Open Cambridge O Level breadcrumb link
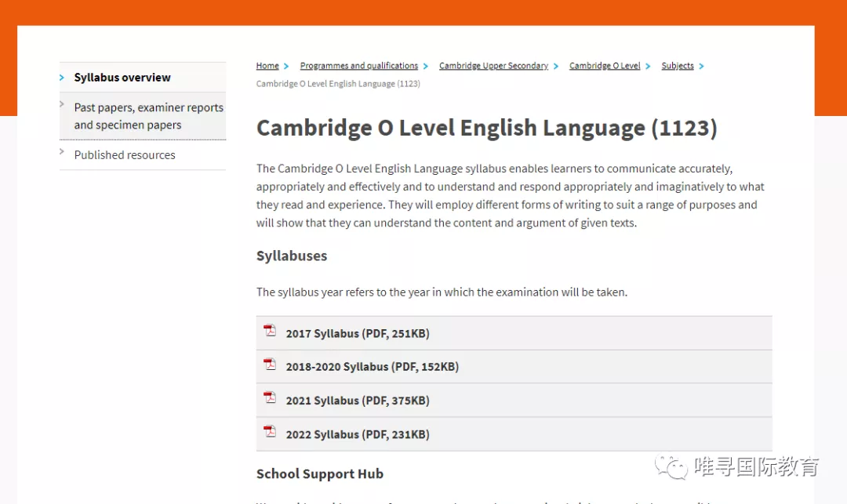Screen dimensions: 847x504 605,66
